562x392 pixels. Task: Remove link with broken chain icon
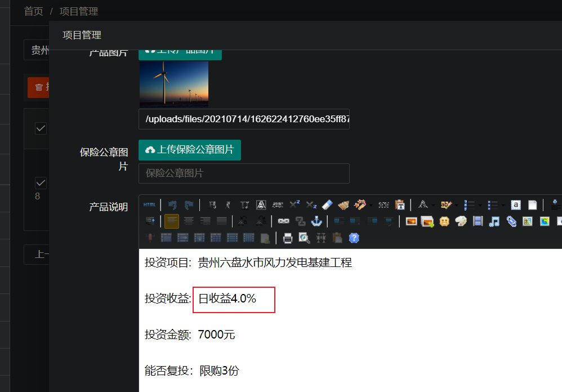tap(300, 221)
